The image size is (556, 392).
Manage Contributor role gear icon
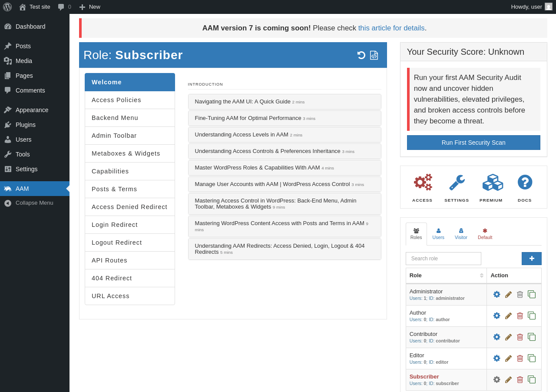point(496,337)
